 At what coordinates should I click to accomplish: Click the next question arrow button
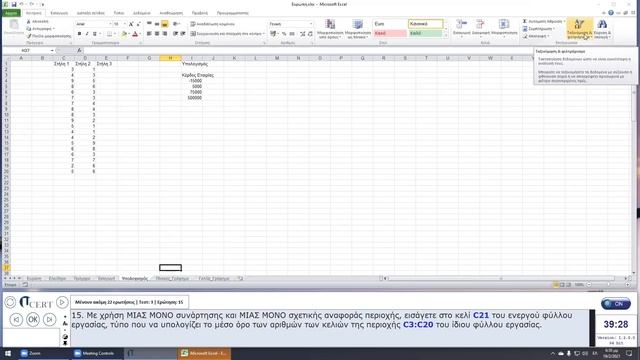click(x=49, y=319)
